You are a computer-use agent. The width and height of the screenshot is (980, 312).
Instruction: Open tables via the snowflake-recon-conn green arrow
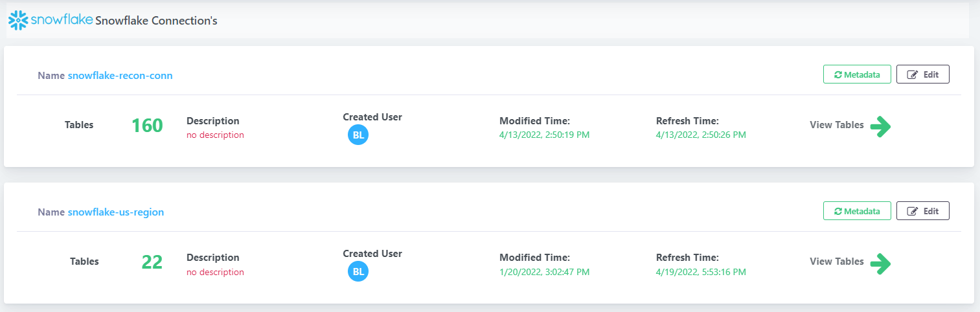[880, 126]
